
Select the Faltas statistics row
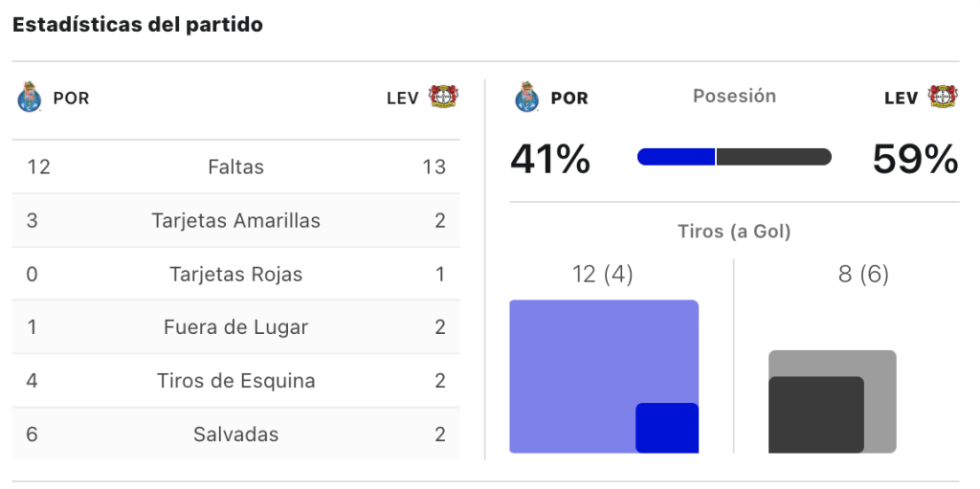[235, 167]
